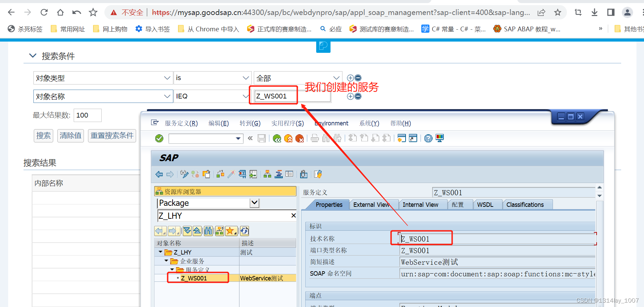This screenshot has height=307, width=644.
Task: Click the Chrome reload page icon
Action: (x=44, y=13)
